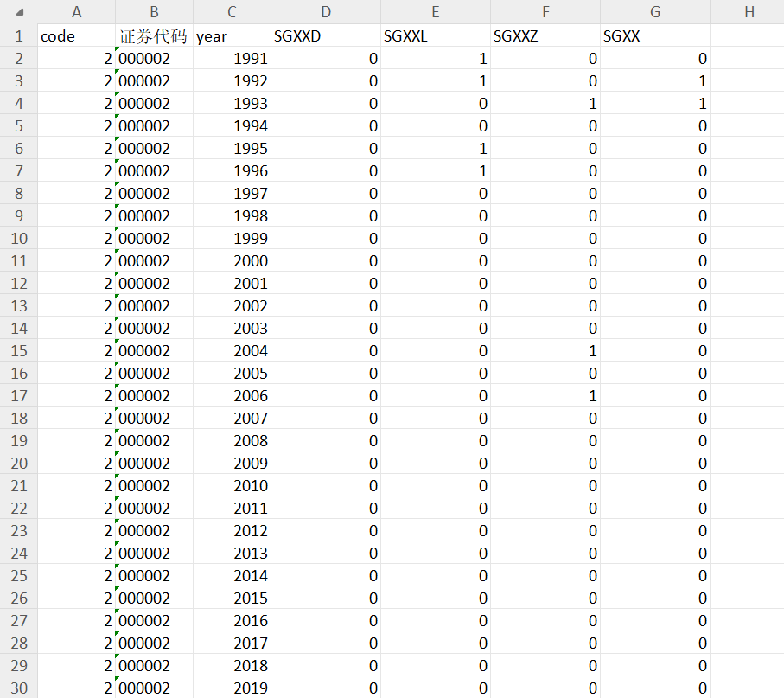Image resolution: width=784 pixels, height=698 pixels.
Task: Click the 'SGXX' header cell
Action: click(x=655, y=36)
